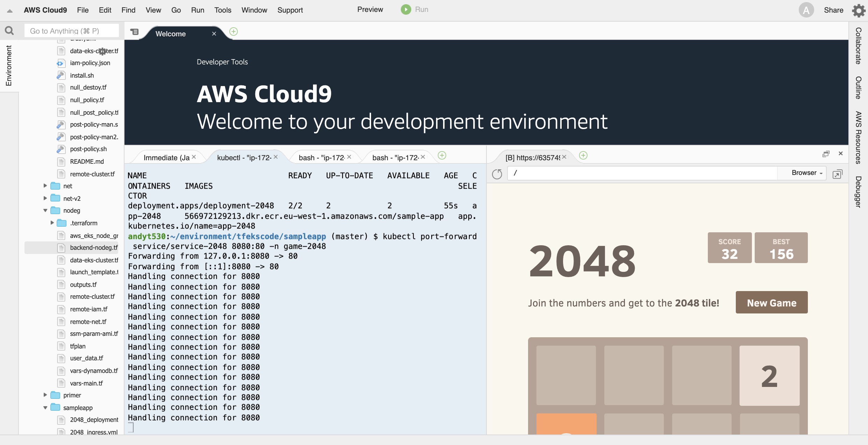This screenshot has width=868, height=445.
Task: Click the Preview button
Action: [370, 9]
